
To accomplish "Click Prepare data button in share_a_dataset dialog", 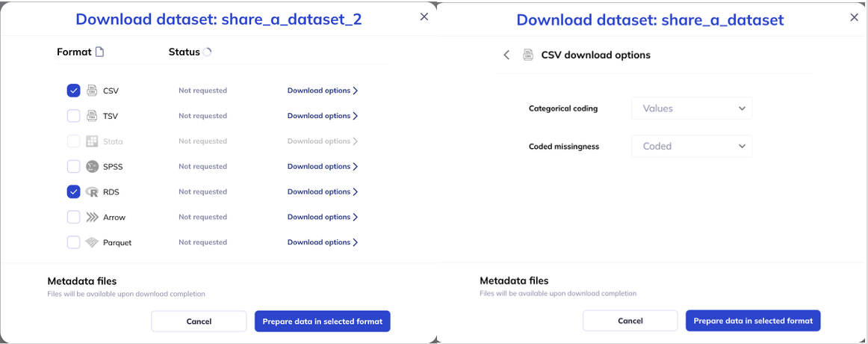I will [753, 321].
